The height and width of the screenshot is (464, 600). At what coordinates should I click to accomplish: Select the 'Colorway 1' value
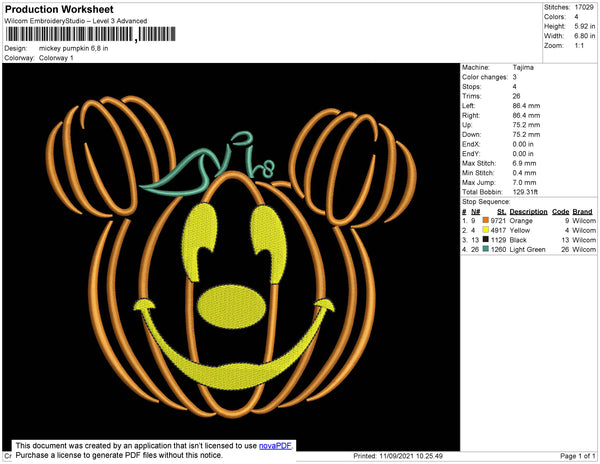coord(56,58)
